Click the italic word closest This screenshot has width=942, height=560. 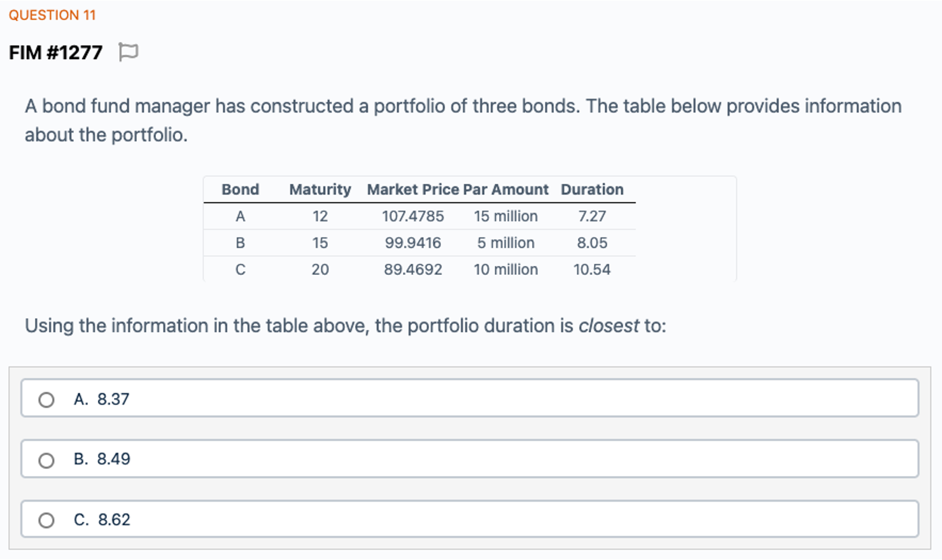pyautogui.click(x=608, y=326)
